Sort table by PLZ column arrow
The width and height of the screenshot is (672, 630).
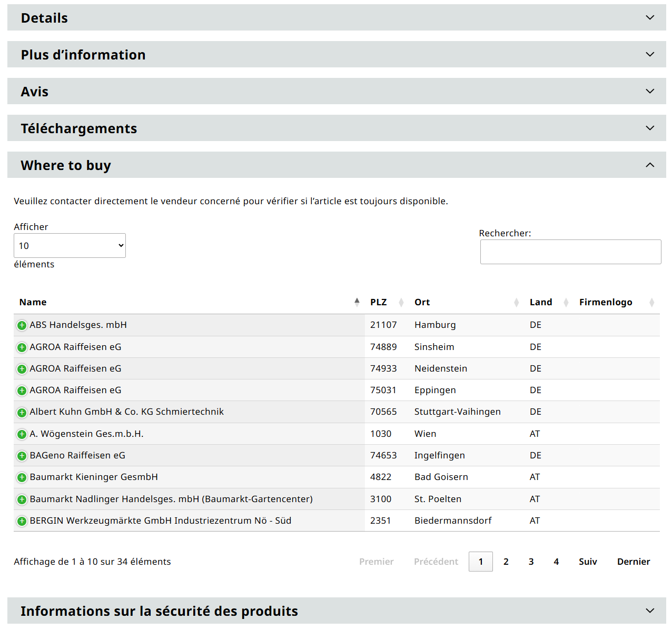coord(401,302)
